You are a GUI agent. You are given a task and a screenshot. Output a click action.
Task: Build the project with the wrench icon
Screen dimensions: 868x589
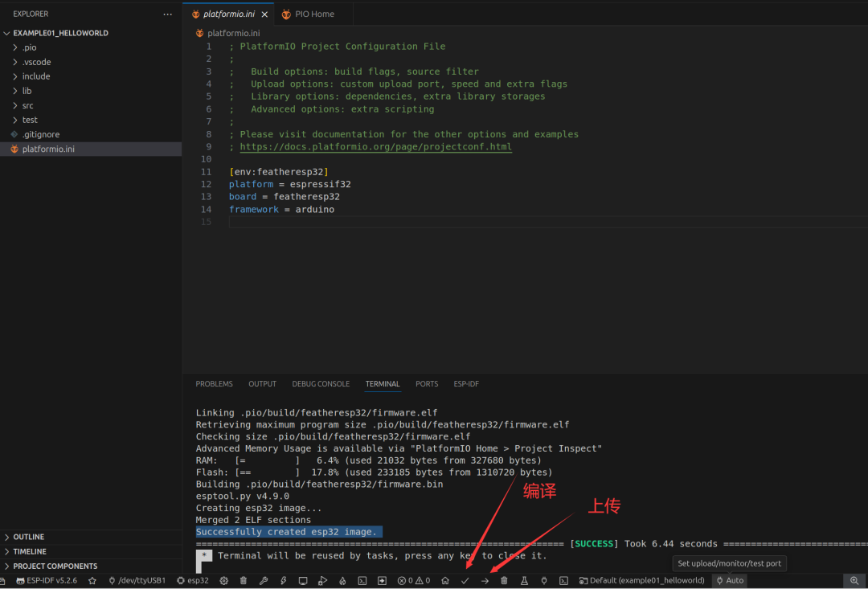tap(264, 581)
